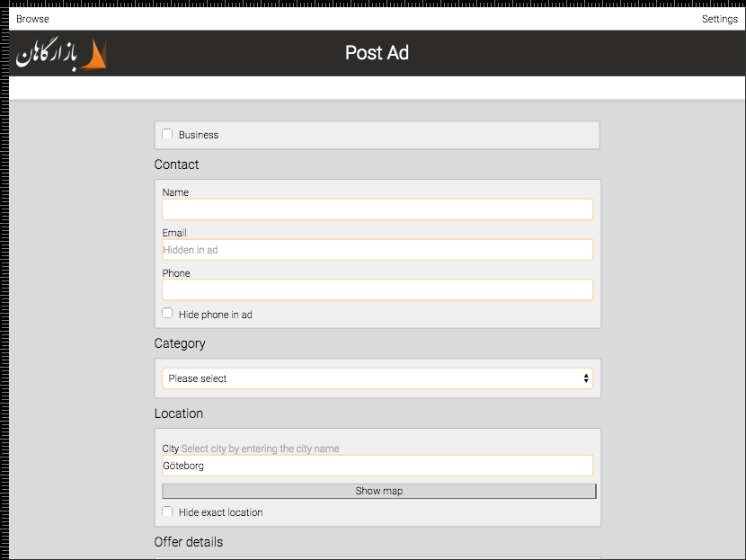746x560 pixels.
Task: Click the City field containing Göteborg
Action: [377, 466]
